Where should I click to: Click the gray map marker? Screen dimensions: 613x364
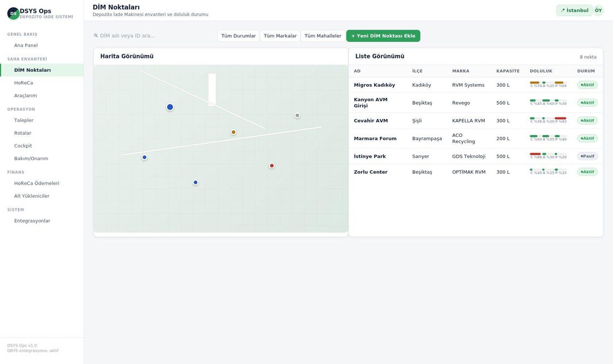click(298, 115)
